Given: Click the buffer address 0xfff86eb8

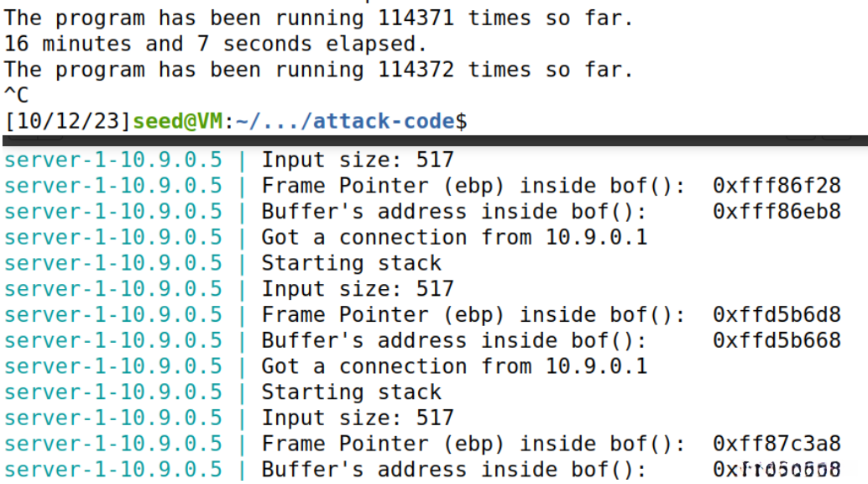Looking at the screenshot, I should (776, 212).
